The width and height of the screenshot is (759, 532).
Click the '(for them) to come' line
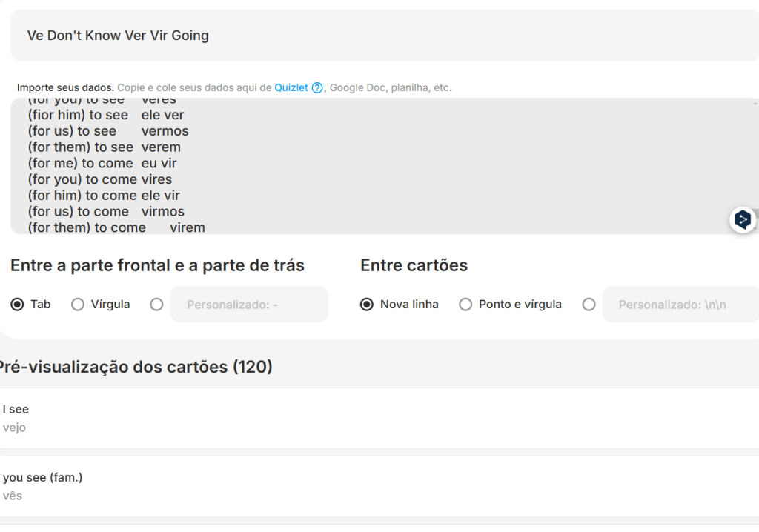tap(87, 227)
